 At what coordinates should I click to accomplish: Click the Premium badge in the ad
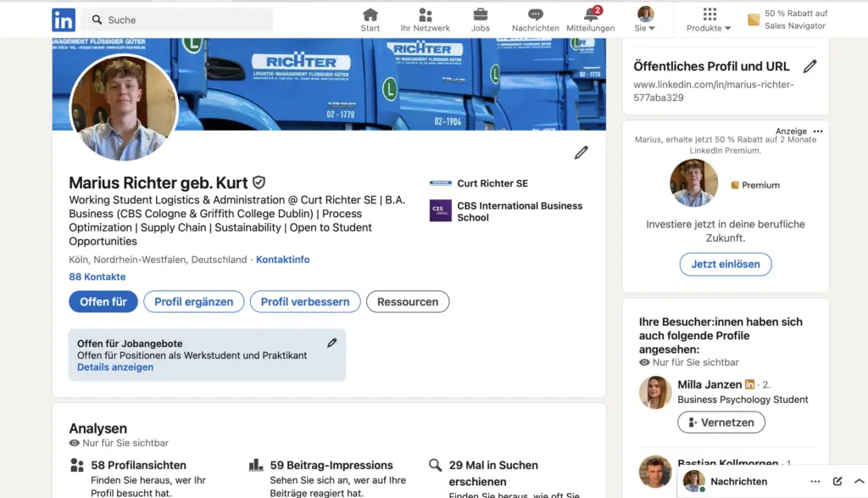[x=755, y=185]
